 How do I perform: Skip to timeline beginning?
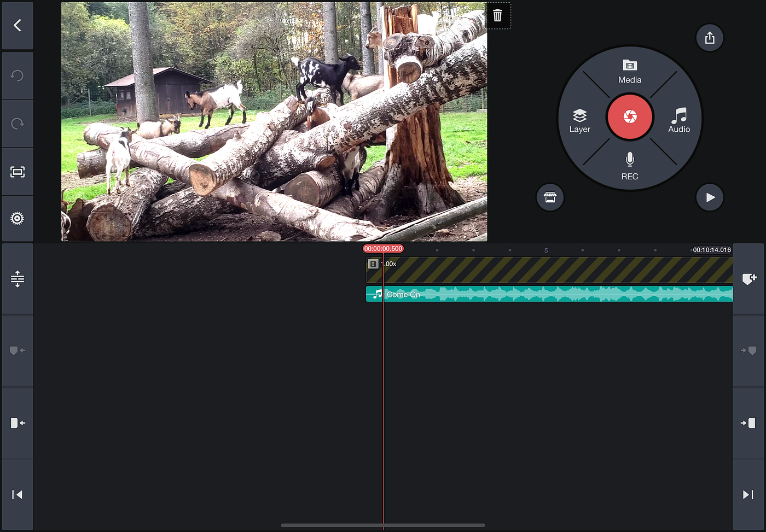tap(18, 495)
